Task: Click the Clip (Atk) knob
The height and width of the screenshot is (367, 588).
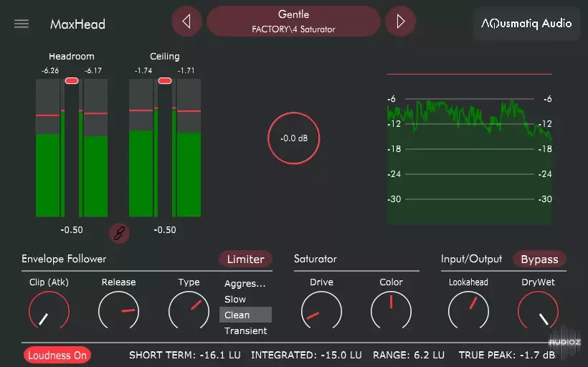Action: pyautogui.click(x=49, y=311)
